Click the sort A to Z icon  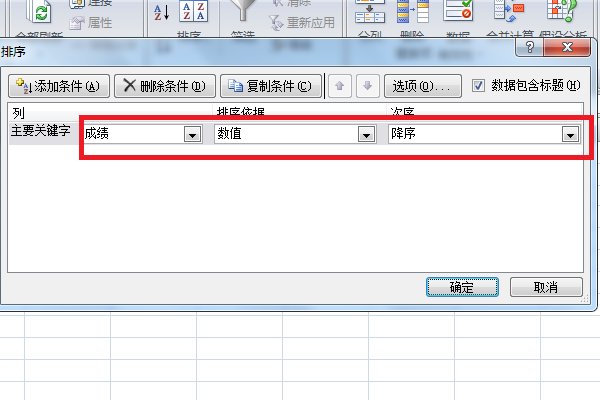coord(161,12)
